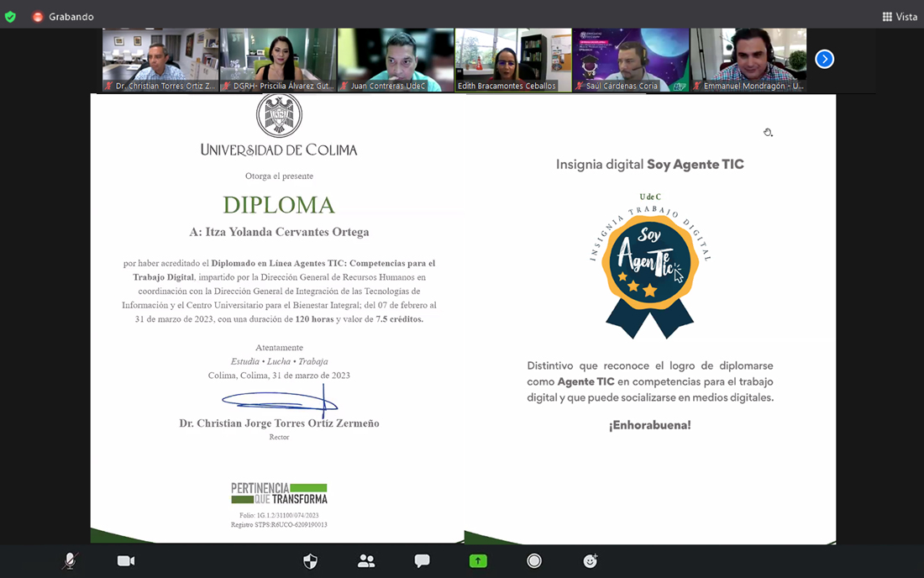Screen dimensions: 924x578
Task: Select Dr. Christian Torres Ortiz's video thumbnail
Action: pyautogui.click(x=160, y=60)
